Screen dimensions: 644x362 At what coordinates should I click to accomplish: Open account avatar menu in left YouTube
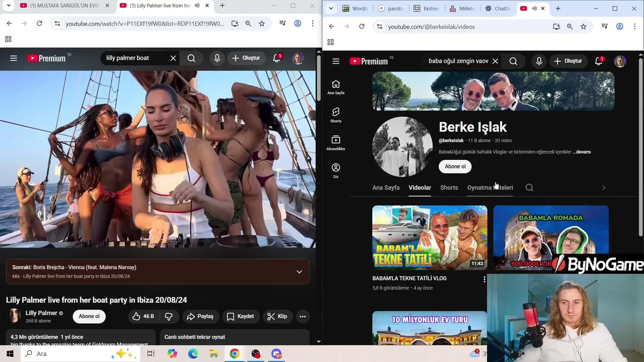tap(298, 58)
